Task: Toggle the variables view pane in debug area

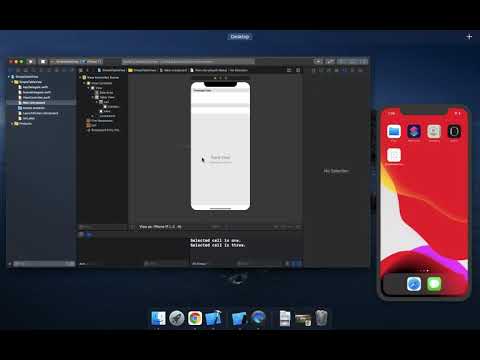Action: pyautogui.click(x=294, y=264)
